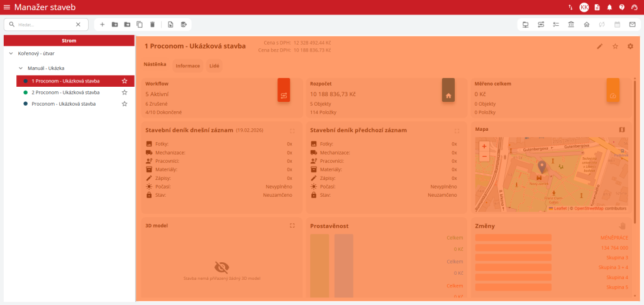The width and height of the screenshot is (644, 305).
Task: Expand the 3D model panel to fullscreen
Action: 292,225
